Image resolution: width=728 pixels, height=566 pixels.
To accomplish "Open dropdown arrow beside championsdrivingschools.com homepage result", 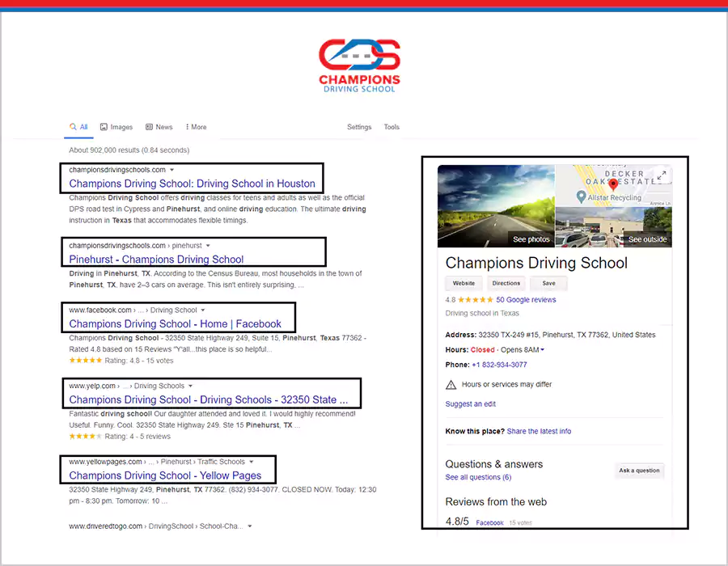I will (x=171, y=171).
